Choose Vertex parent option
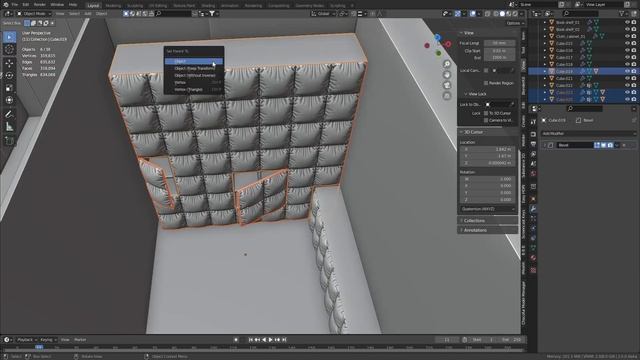The height and width of the screenshot is (360, 640). pos(194,82)
